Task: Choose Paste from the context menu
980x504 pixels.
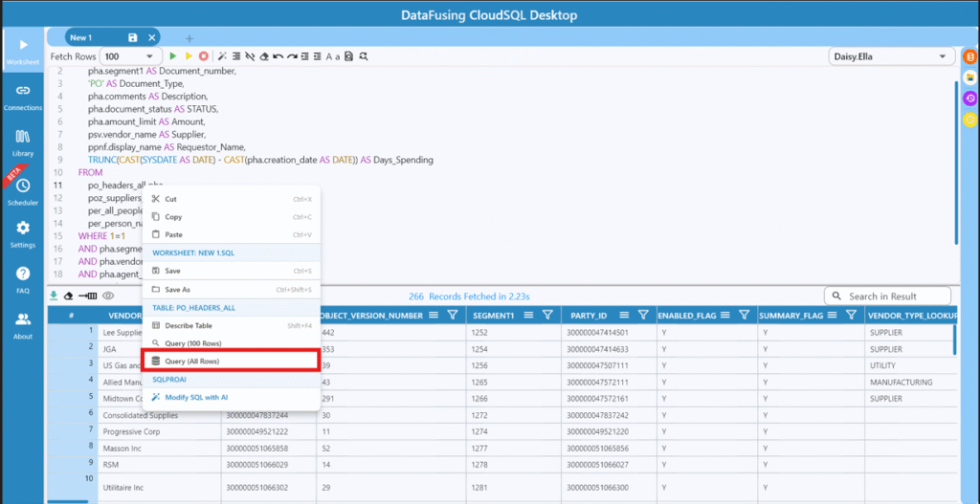Action: click(x=232, y=234)
